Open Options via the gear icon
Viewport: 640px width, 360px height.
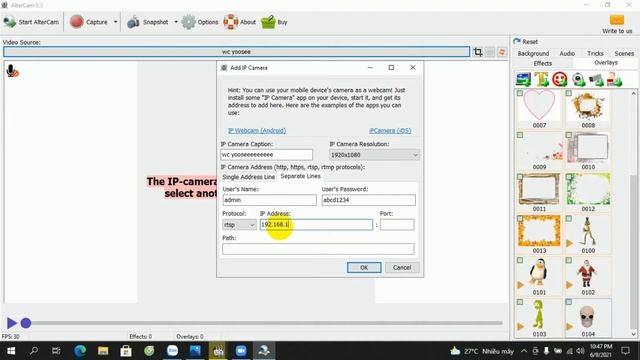189,22
